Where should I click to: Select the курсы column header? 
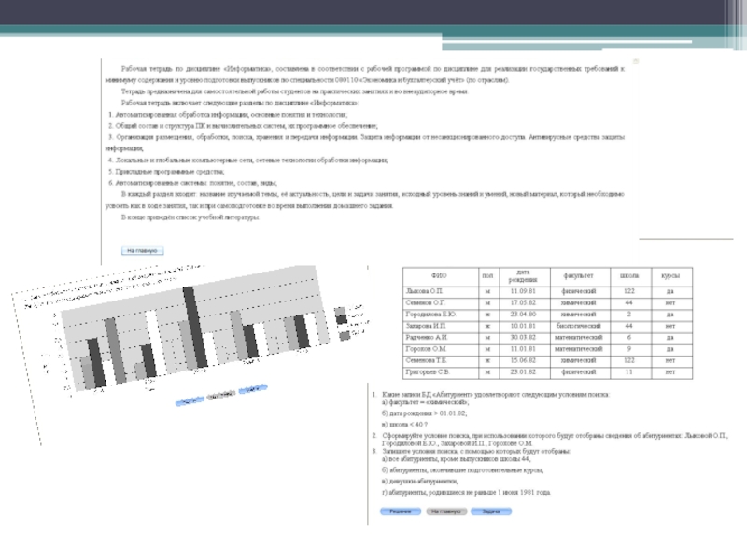(x=671, y=276)
